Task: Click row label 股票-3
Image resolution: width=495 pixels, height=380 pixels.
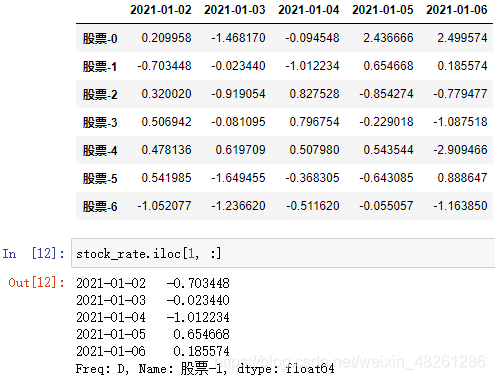Action: point(100,122)
